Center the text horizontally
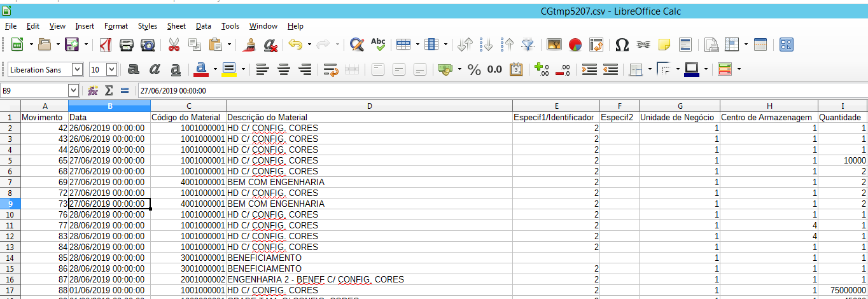This screenshot has width=868, height=299. 284,69
